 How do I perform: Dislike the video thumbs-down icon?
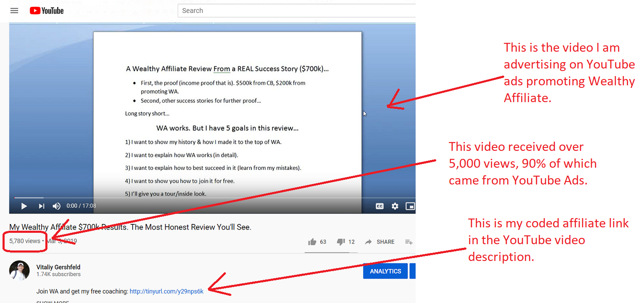[x=340, y=242]
